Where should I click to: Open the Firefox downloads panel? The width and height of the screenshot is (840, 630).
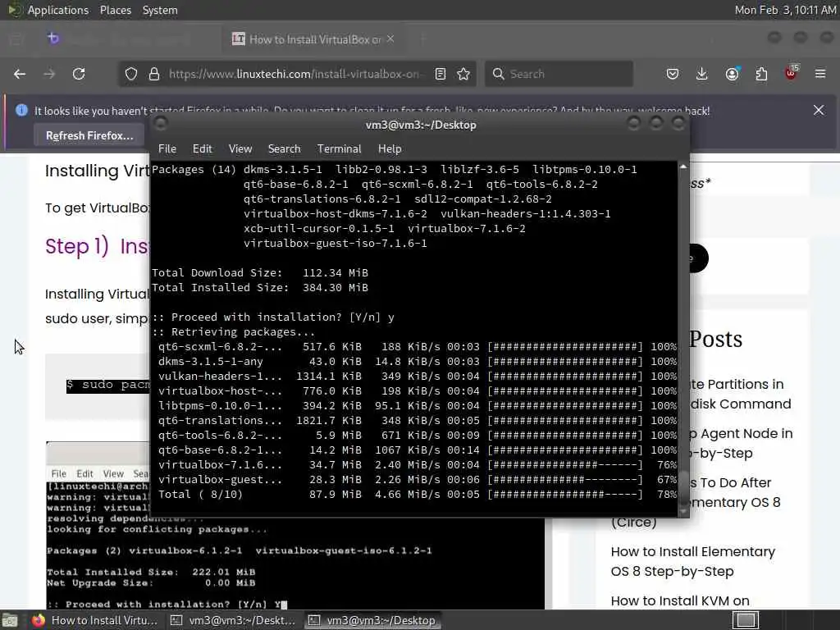click(702, 74)
